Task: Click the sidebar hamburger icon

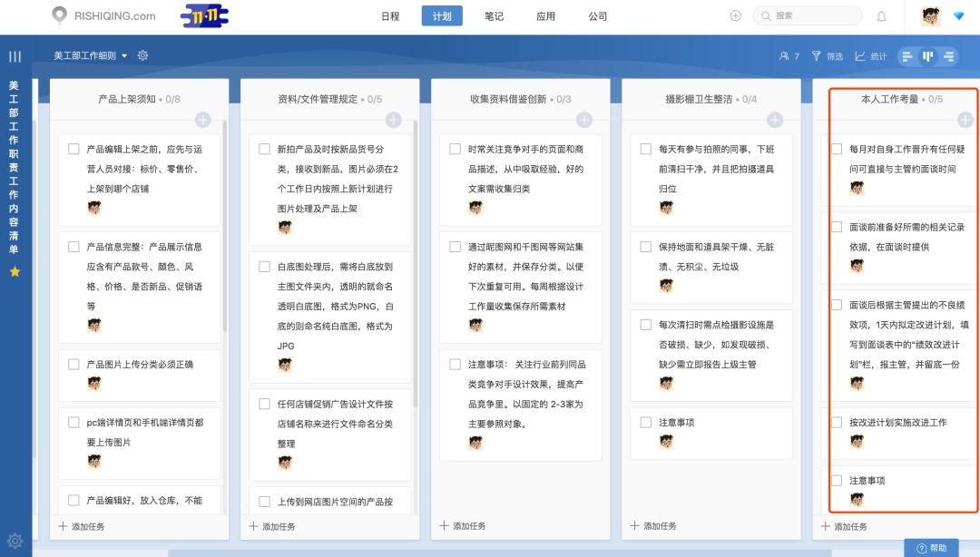Action: click(14, 54)
